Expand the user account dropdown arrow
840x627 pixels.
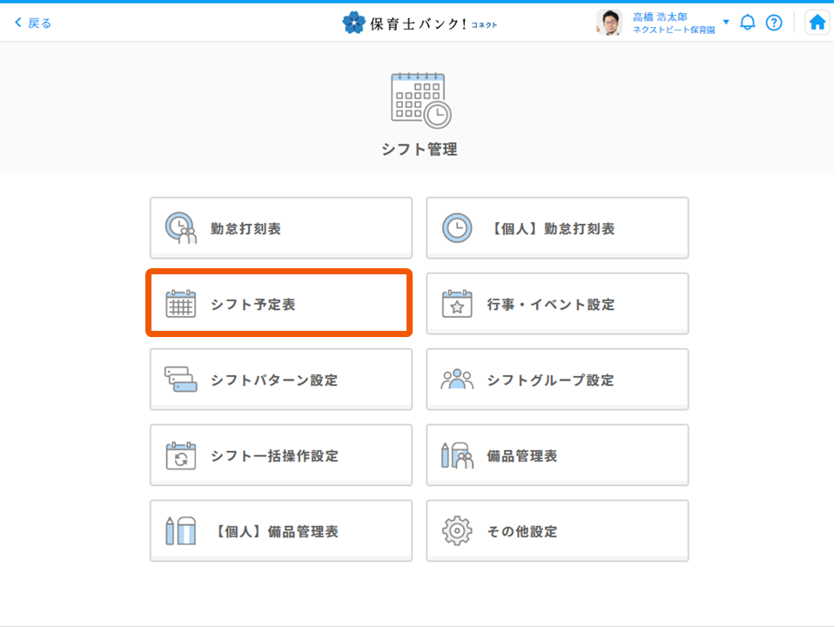pos(726,23)
